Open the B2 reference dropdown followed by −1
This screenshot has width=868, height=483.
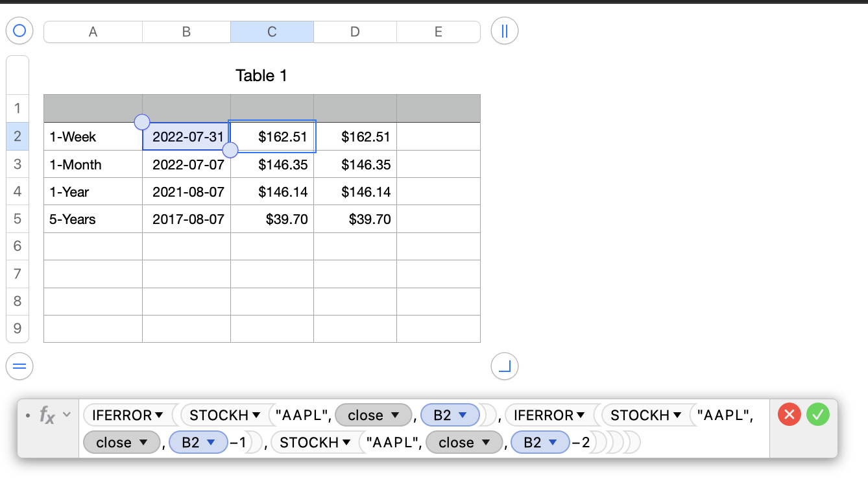point(210,443)
